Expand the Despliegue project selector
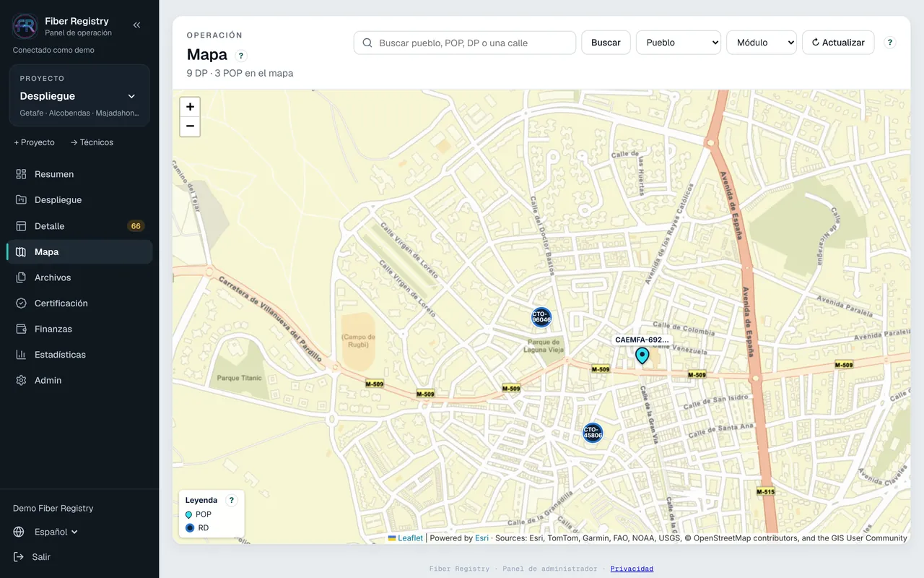This screenshot has height=578, width=924. [x=79, y=96]
